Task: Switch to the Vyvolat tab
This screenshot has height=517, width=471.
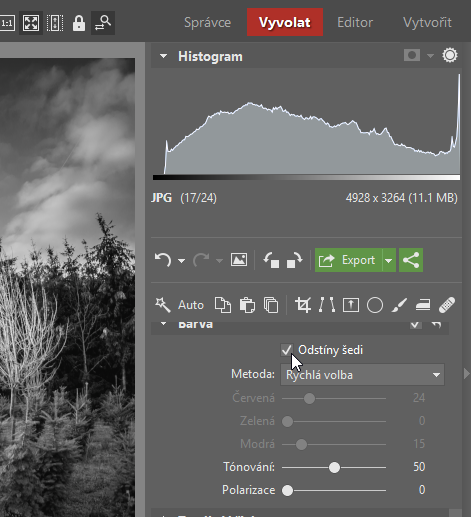Action: click(x=285, y=22)
